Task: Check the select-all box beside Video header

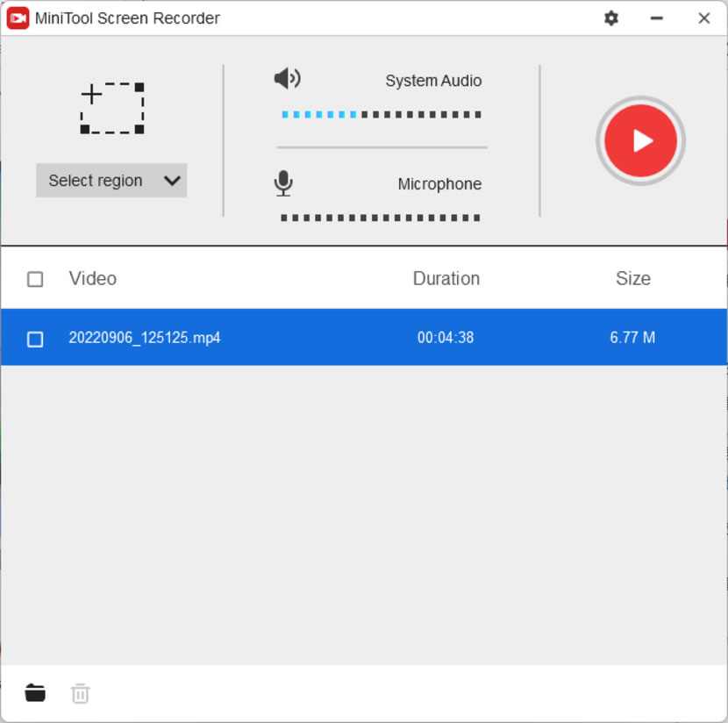Action: (35, 279)
